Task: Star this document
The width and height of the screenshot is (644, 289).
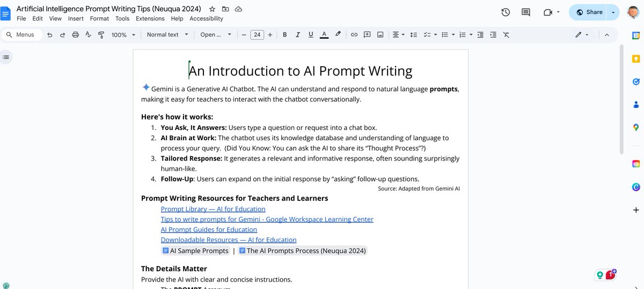Action: (x=212, y=9)
